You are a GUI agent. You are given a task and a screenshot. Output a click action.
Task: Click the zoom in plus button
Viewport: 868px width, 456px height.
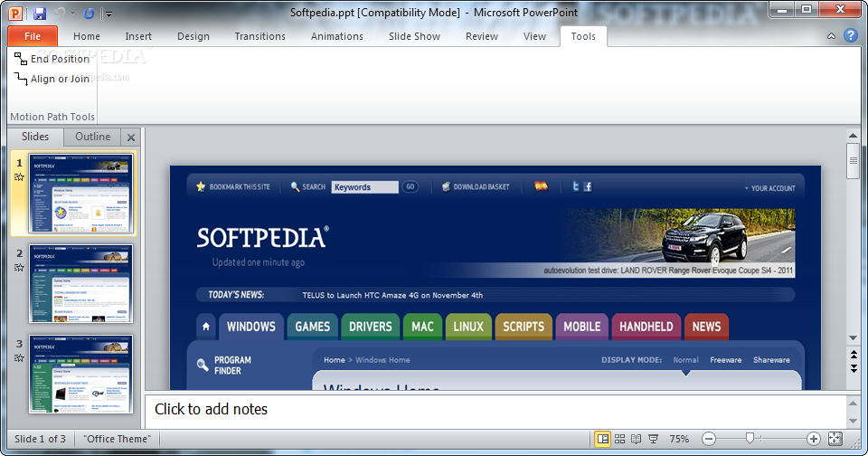813,439
